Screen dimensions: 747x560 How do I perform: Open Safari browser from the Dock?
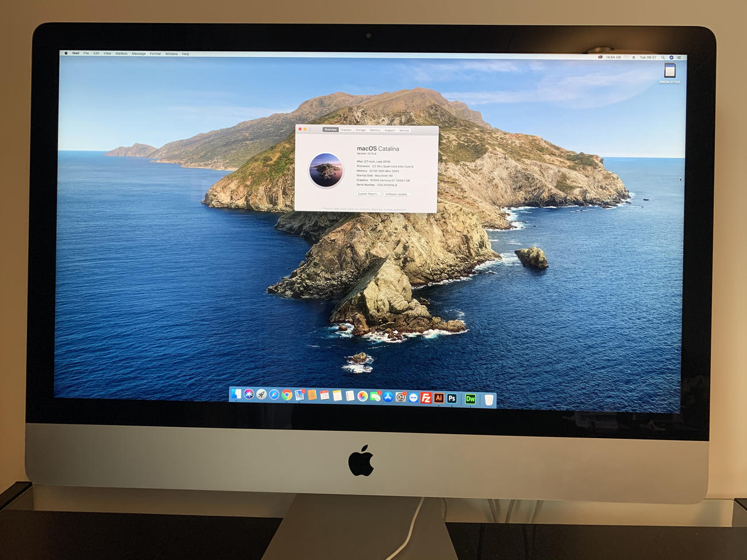pyautogui.click(x=274, y=395)
